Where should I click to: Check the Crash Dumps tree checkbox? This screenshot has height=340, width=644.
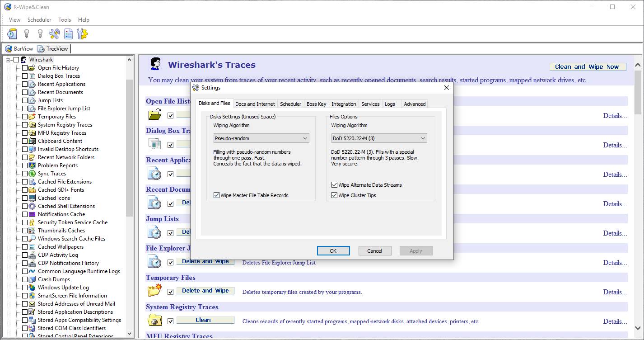[25, 279]
